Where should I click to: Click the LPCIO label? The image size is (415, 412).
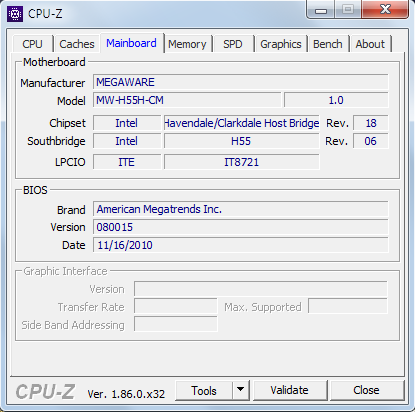tap(70, 162)
